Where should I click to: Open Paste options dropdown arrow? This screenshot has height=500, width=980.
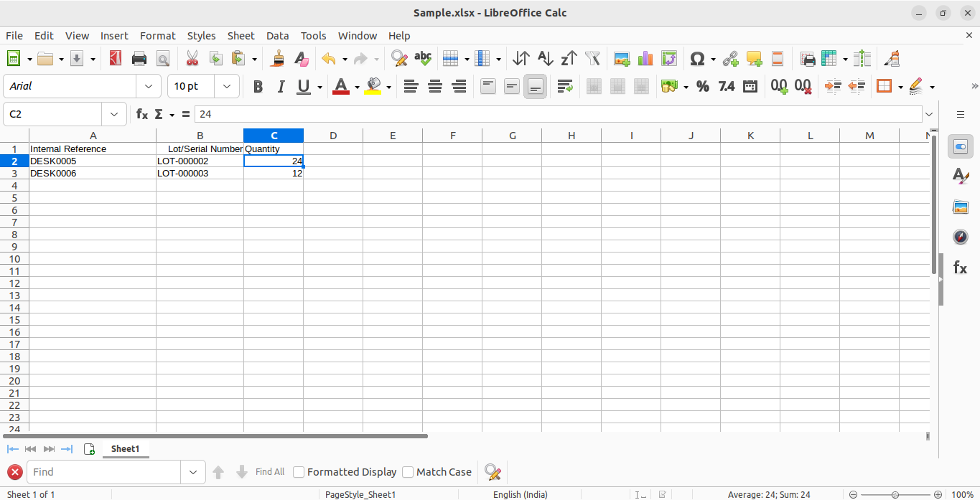click(254, 59)
